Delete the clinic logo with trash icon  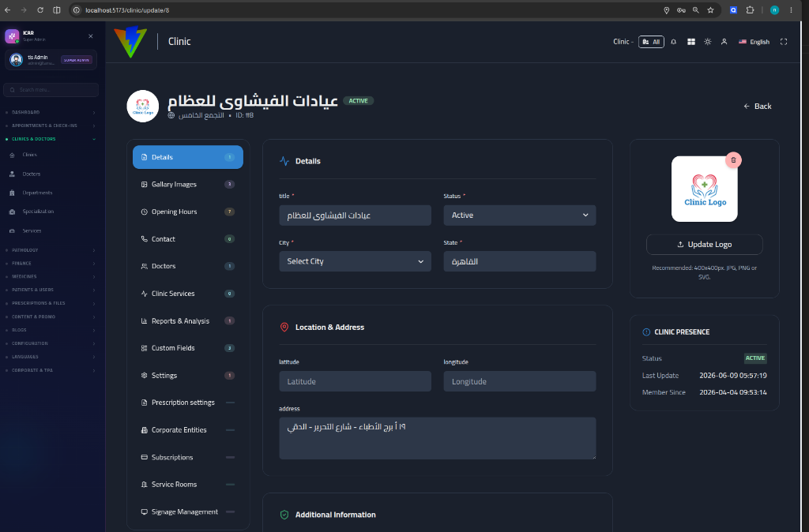733,160
